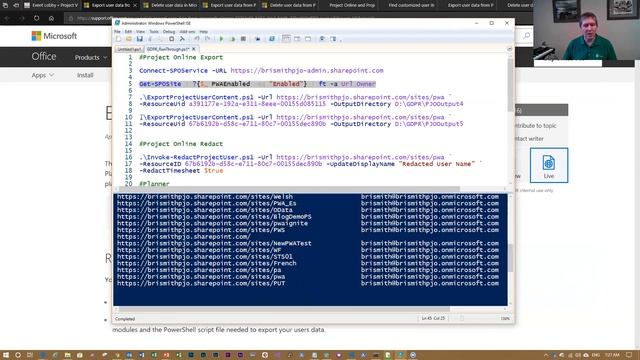Click line 5 Get-SPOSite command
This screenshot has height=360, width=640.
tap(257, 84)
